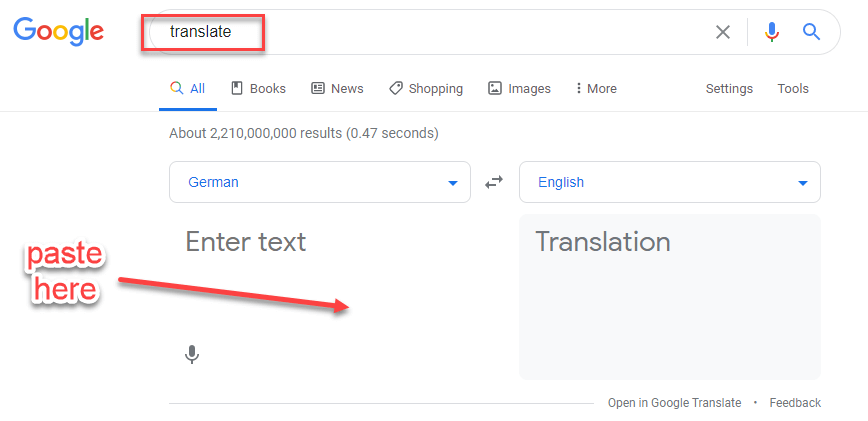The width and height of the screenshot is (868, 421).
Task: Expand the More menu
Action: point(596,89)
